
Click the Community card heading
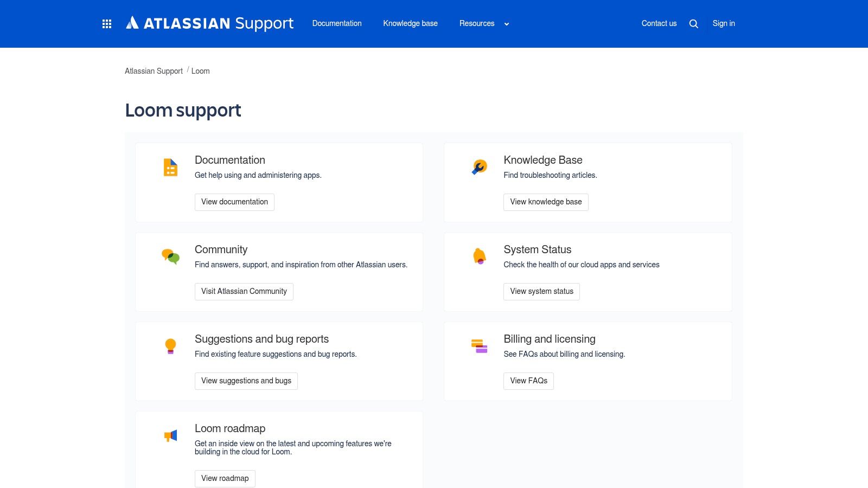(x=221, y=249)
